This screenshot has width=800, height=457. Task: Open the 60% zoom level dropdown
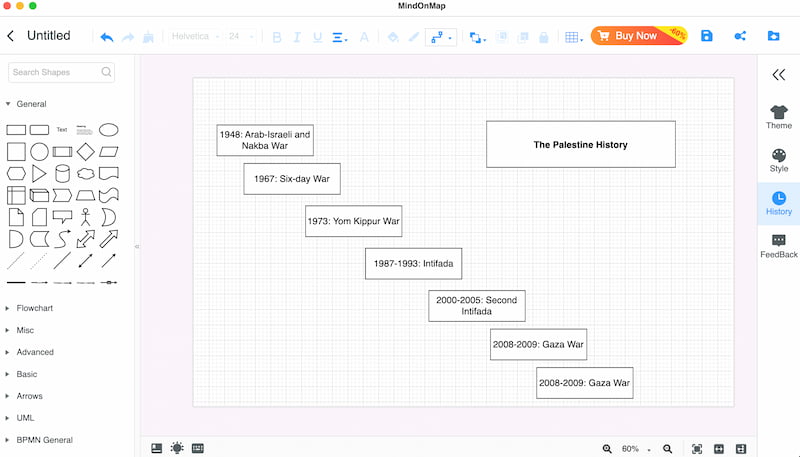[x=636, y=449]
